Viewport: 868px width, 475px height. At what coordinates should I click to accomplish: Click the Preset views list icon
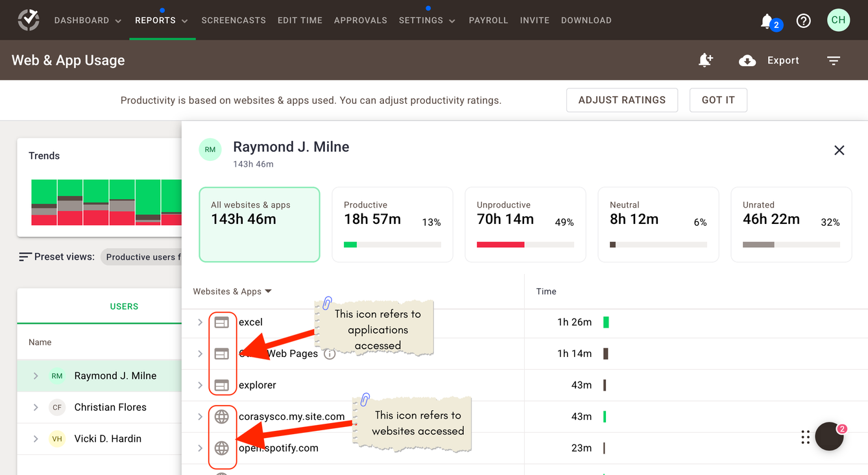25,257
